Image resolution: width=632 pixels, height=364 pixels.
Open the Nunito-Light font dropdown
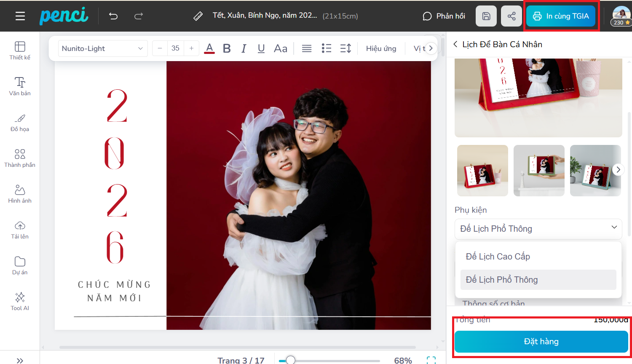pos(102,48)
